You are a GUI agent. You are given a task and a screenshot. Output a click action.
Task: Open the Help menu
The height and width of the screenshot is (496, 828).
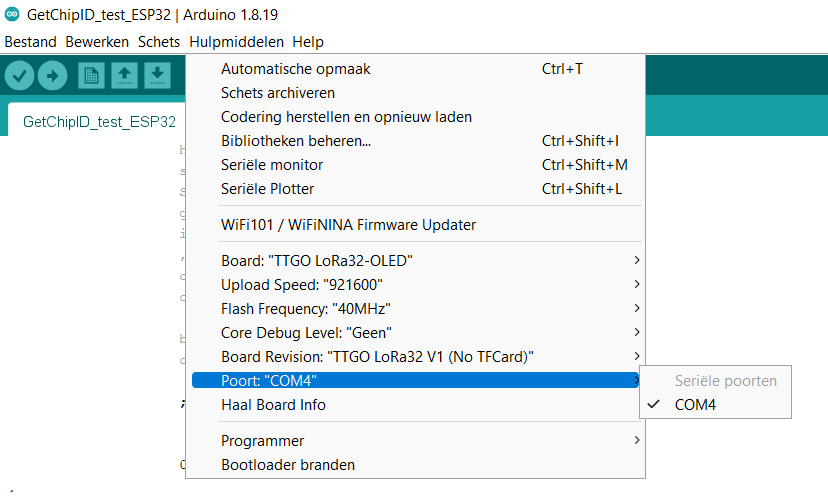(308, 42)
